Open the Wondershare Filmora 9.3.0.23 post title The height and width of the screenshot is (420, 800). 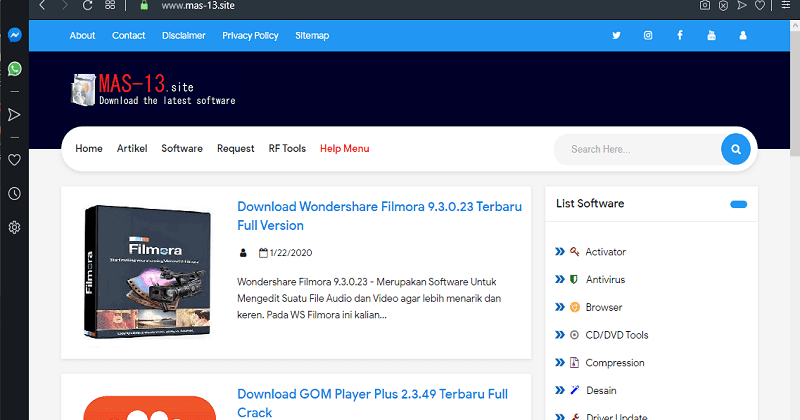[x=379, y=216]
